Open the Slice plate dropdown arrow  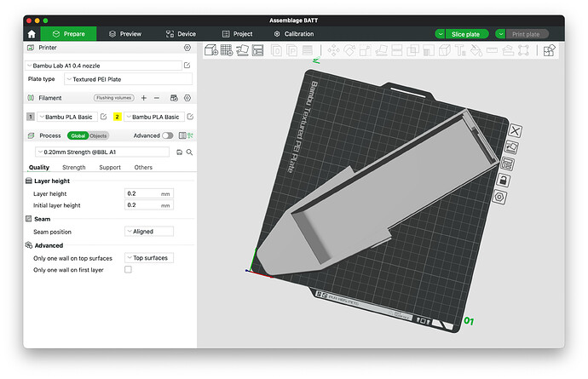coord(441,34)
